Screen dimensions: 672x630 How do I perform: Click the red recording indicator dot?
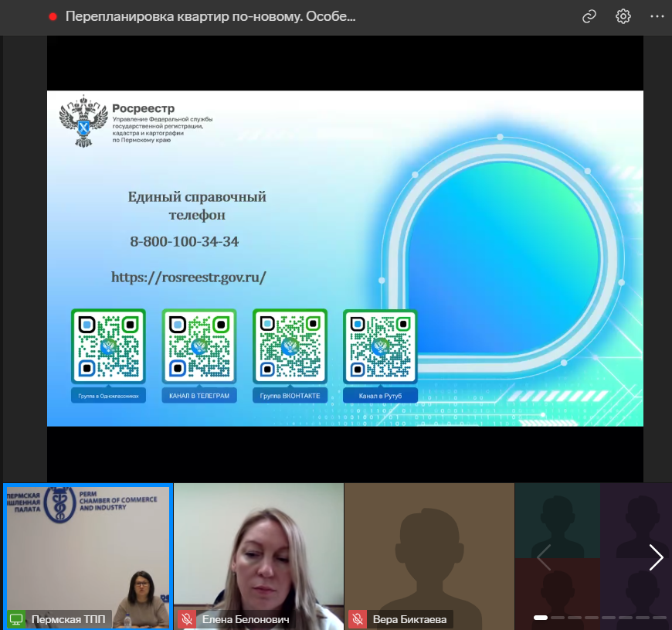(x=53, y=17)
